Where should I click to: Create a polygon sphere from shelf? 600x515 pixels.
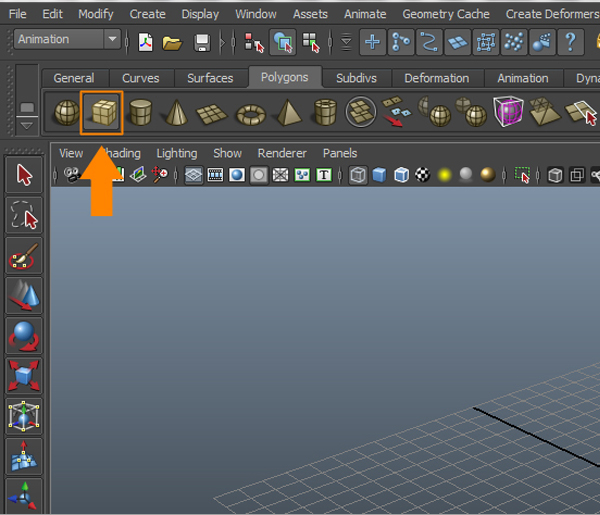[67, 112]
